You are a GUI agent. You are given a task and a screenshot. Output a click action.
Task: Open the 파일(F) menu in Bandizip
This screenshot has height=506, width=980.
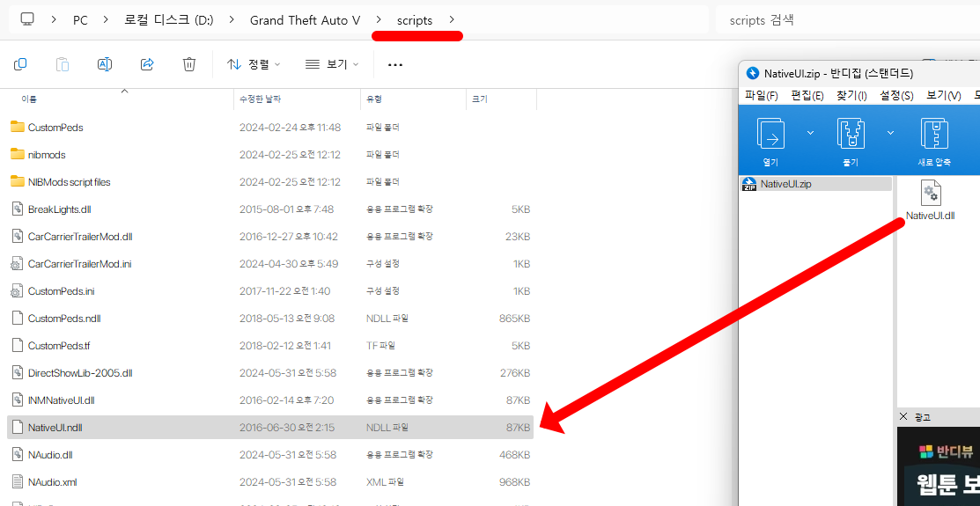[x=762, y=95]
